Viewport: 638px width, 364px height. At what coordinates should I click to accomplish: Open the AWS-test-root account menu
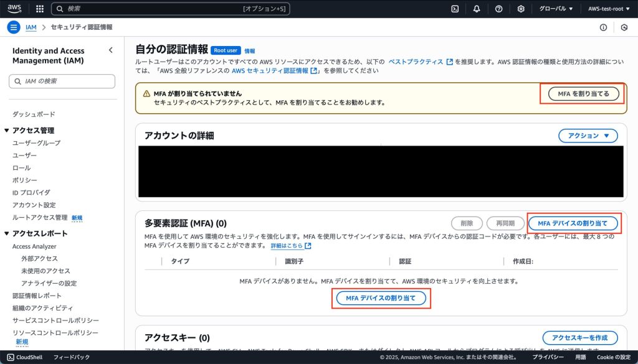click(609, 9)
